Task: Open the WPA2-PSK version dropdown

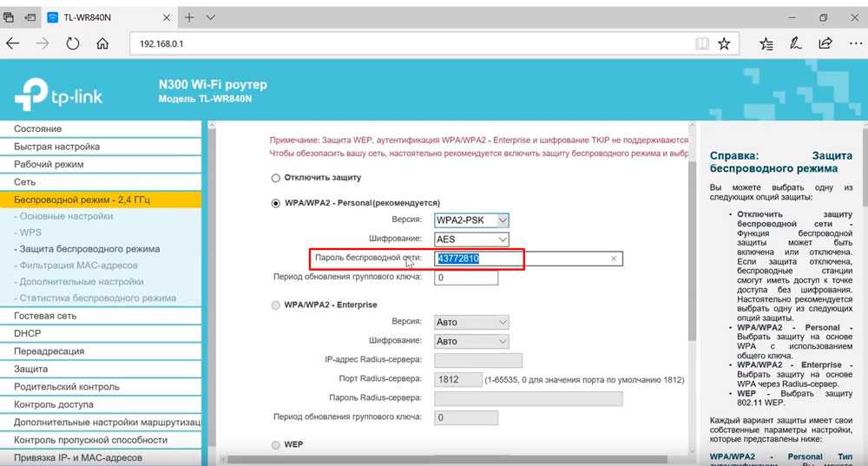Action: [471, 220]
